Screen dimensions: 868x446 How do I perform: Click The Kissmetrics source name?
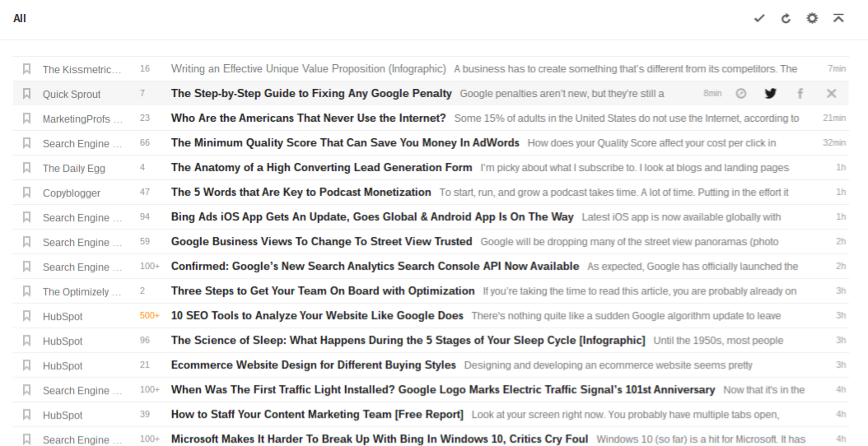[x=82, y=70]
